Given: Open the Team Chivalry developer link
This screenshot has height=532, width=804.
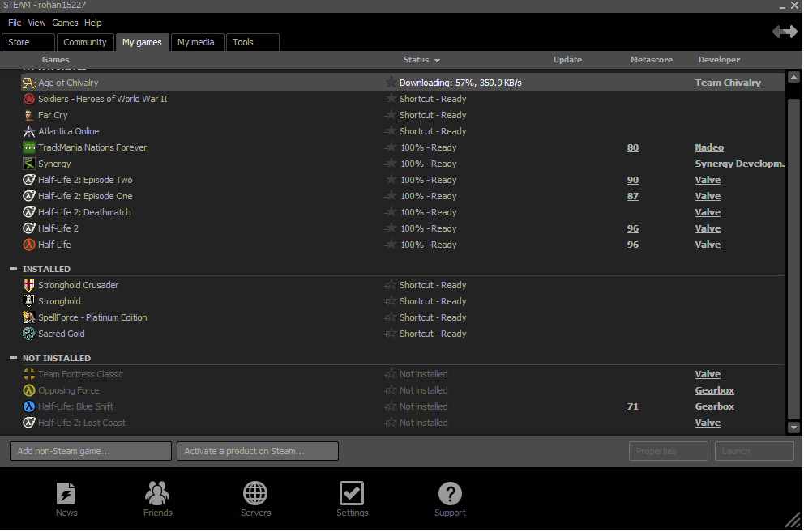Looking at the screenshot, I should coord(728,83).
